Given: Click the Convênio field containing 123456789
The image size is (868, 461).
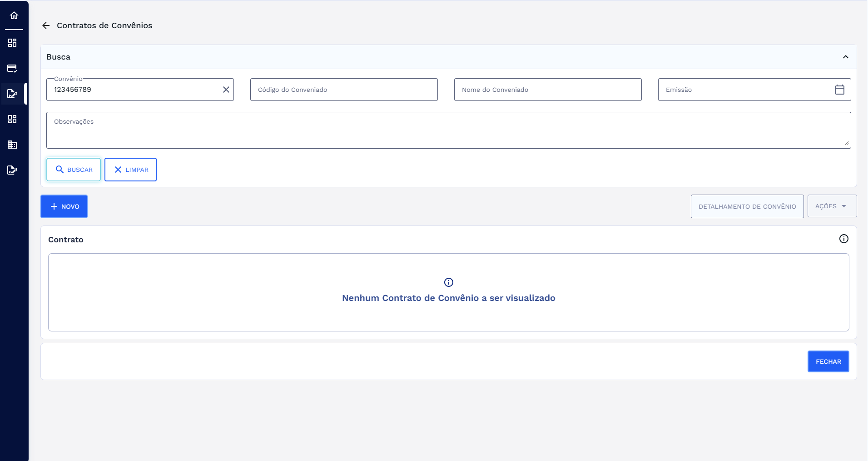Looking at the screenshot, I should 135,90.
